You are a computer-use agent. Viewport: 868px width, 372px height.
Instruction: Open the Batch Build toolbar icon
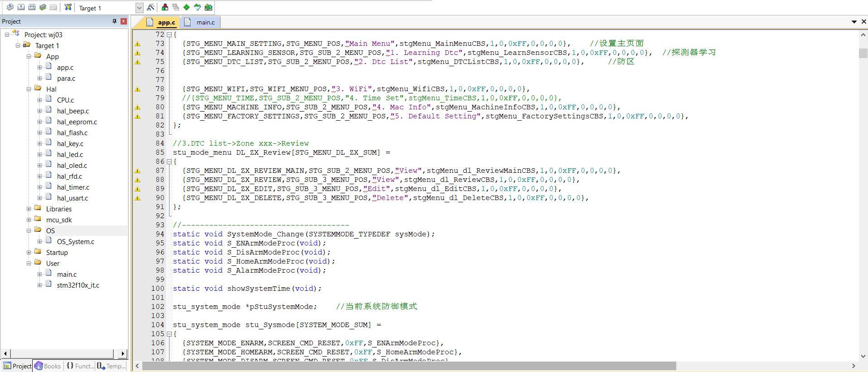click(x=43, y=7)
